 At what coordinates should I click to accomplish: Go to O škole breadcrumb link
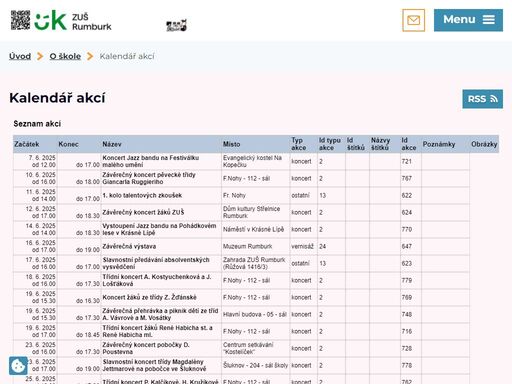click(65, 56)
